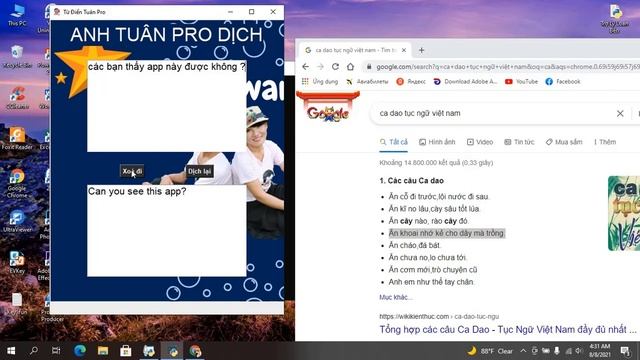
Task: Select the Tất cả results tab
Action: 393,142
